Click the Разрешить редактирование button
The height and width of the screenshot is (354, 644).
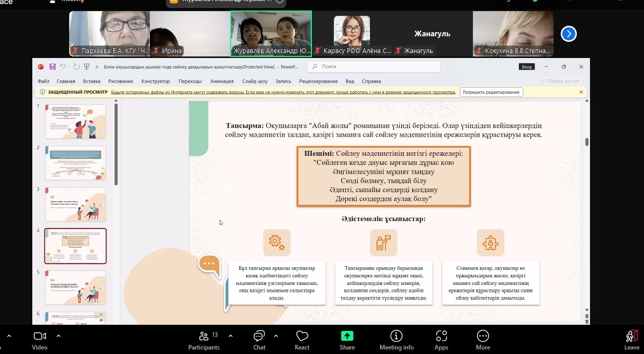click(491, 92)
